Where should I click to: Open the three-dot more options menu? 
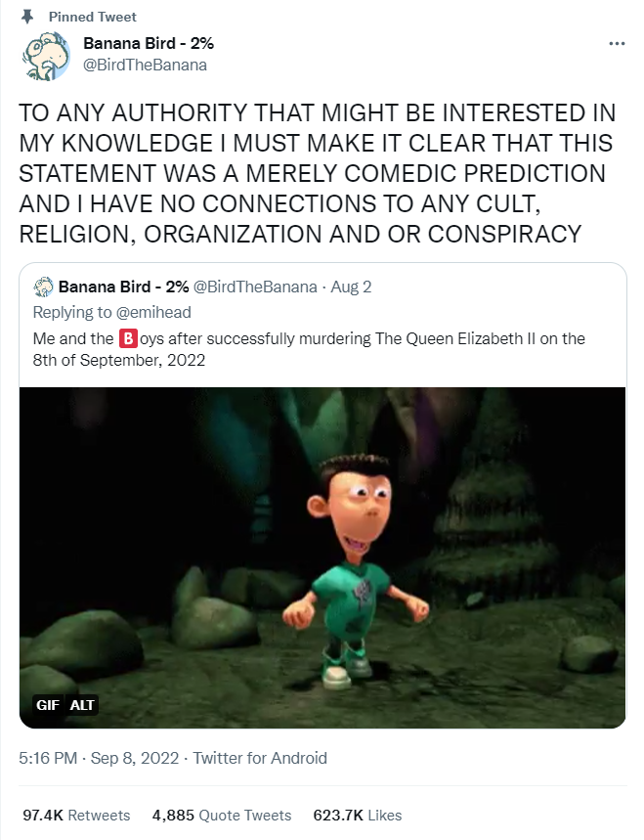pos(617,44)
